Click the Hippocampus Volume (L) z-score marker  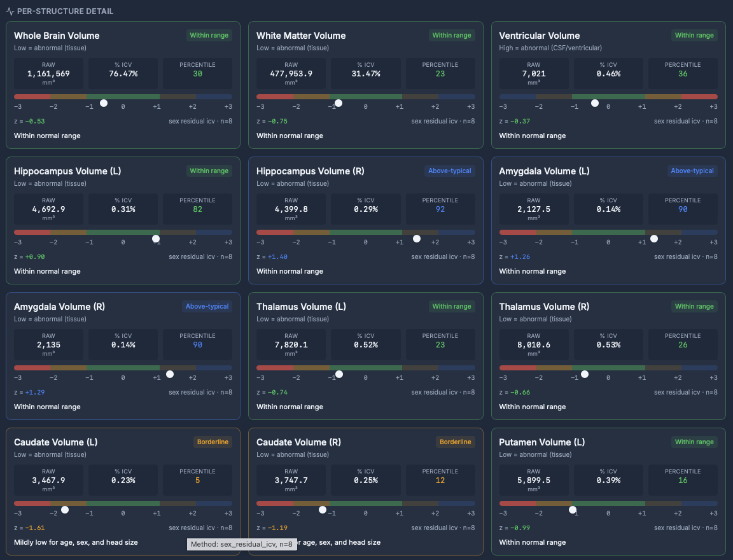click(156, 239)
